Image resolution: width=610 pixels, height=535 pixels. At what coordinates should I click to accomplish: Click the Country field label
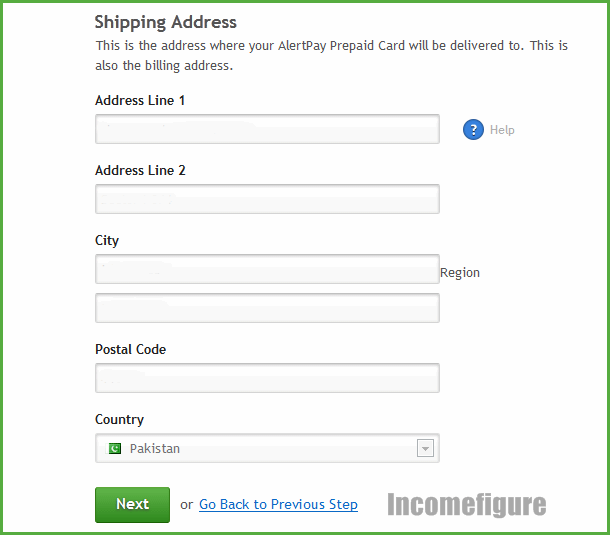pos(119,420)
